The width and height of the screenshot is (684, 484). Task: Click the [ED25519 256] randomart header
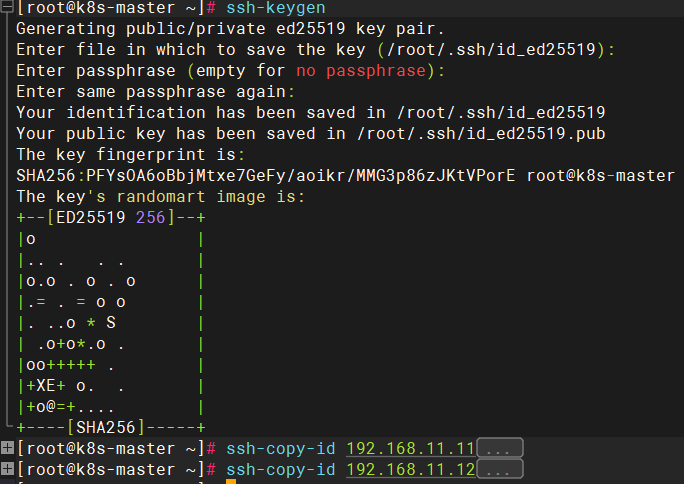tap(111, 217)
